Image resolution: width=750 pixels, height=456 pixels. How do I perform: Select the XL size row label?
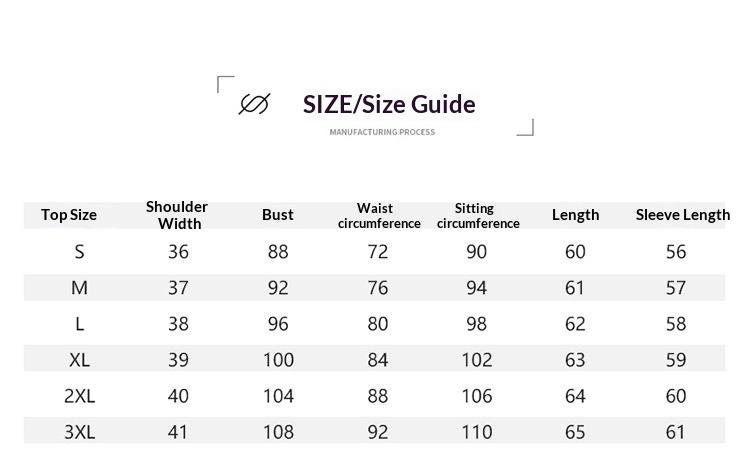[80, 360]
